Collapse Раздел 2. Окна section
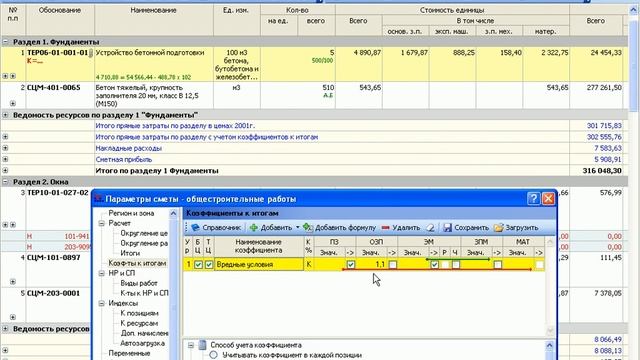 click(x=5, y=182)
